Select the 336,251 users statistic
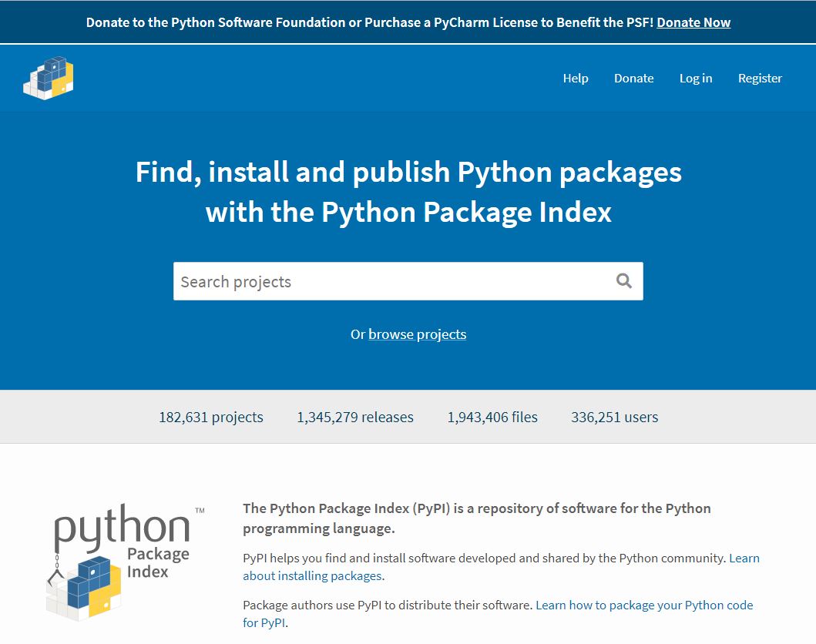 pos(615,418)
